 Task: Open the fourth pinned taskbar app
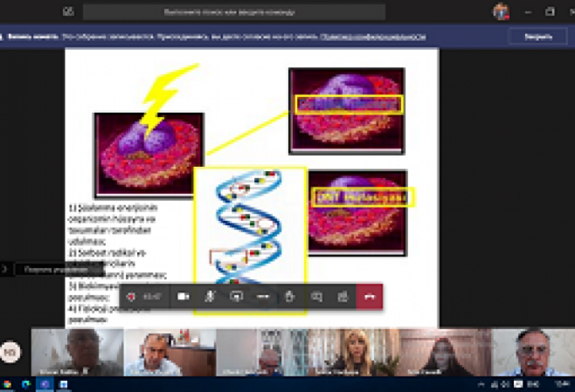pos(63,385)
